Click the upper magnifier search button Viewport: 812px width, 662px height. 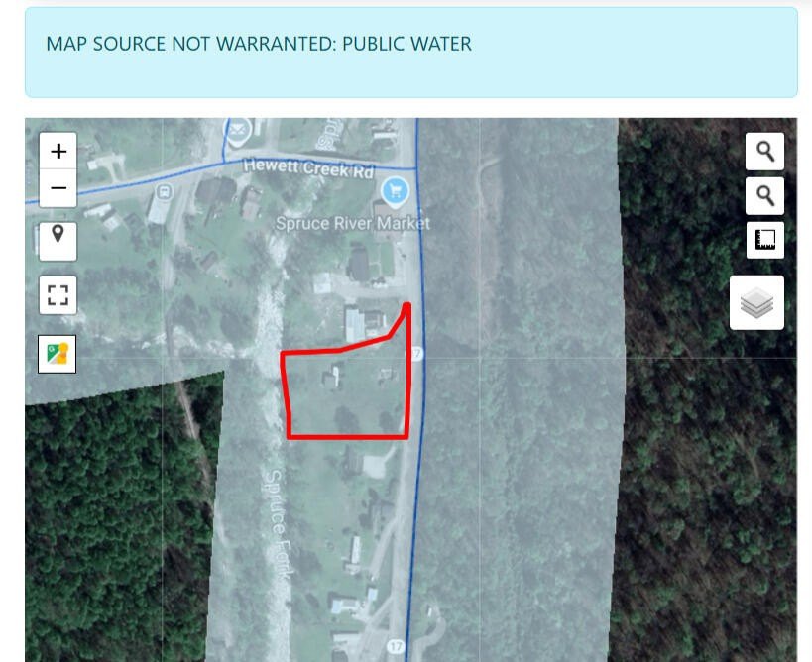pyautogui.click(x=764, y=152)
